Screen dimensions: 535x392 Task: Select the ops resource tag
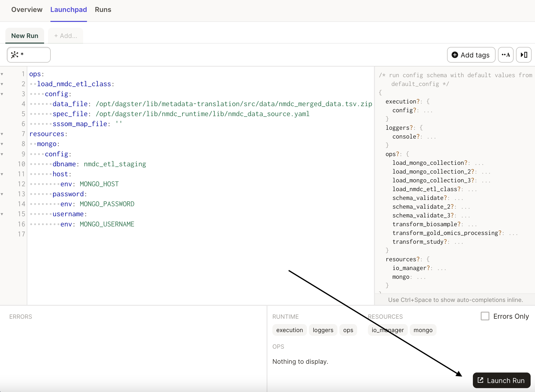pos(348,330)
